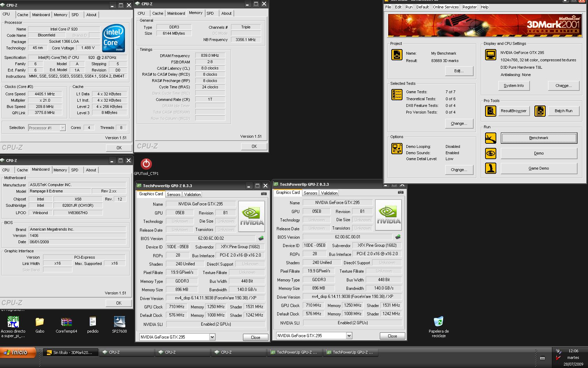This screenshot has width=588, height=368.
Task: Open the Papelera de reciclaje recycle bin
Action: tap(438, 322)
